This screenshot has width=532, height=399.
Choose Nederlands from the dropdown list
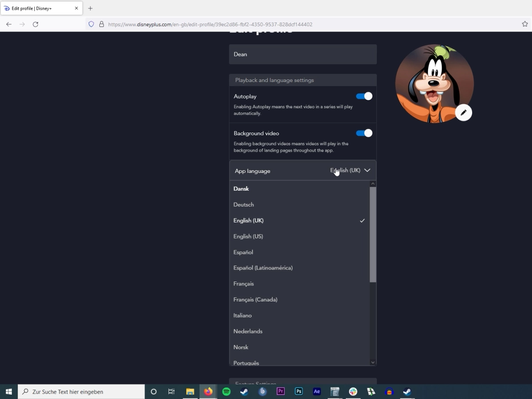[x=248, y=331]
